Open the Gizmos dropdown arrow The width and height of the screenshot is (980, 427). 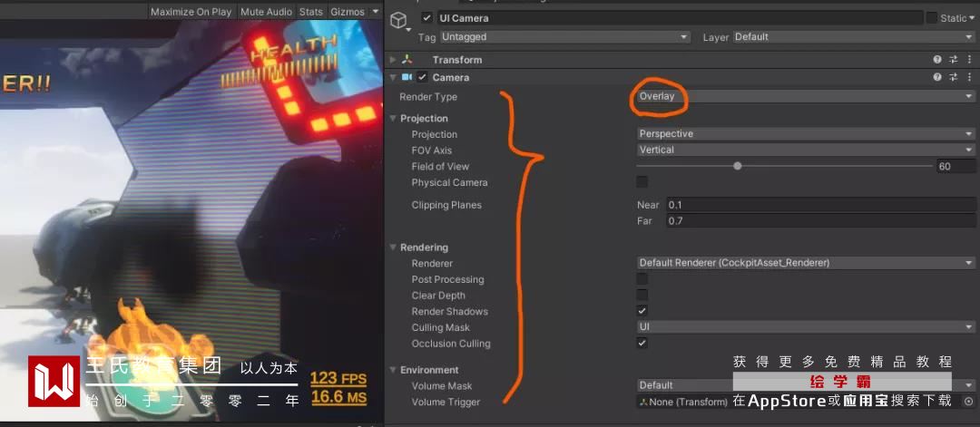point(375,11)
